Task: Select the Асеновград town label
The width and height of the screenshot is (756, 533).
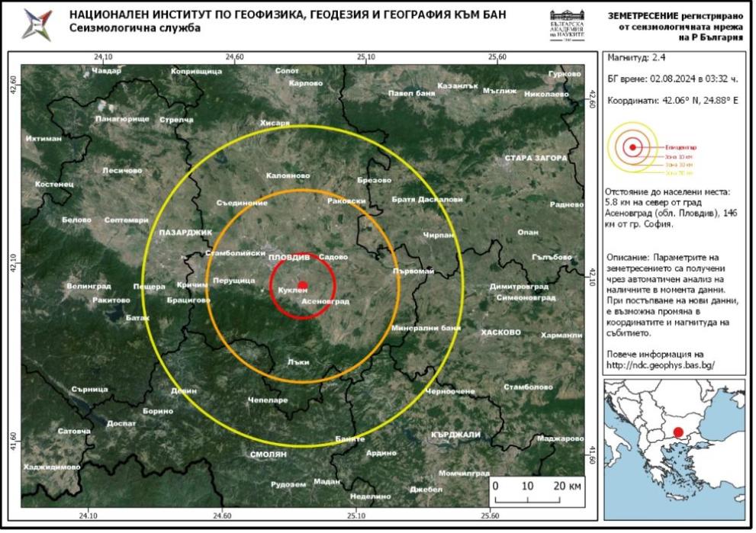Action: coord(325,302)
